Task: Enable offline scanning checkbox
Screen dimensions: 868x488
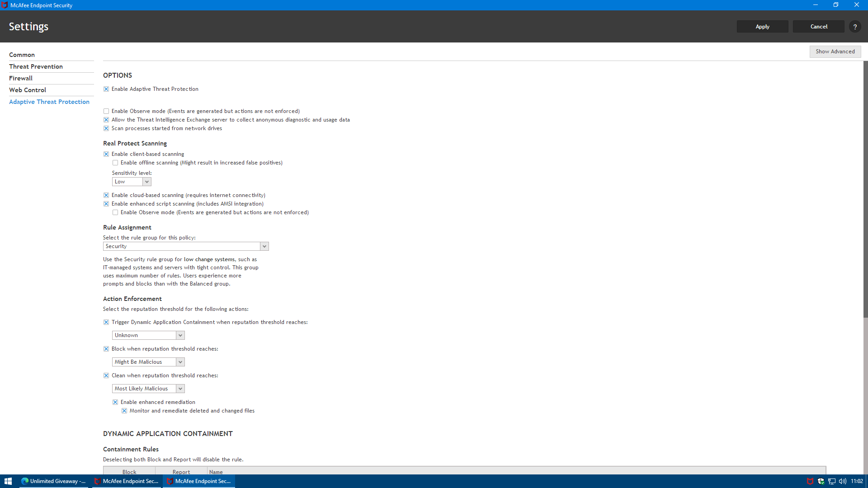Action: click(x=115, y=163)
